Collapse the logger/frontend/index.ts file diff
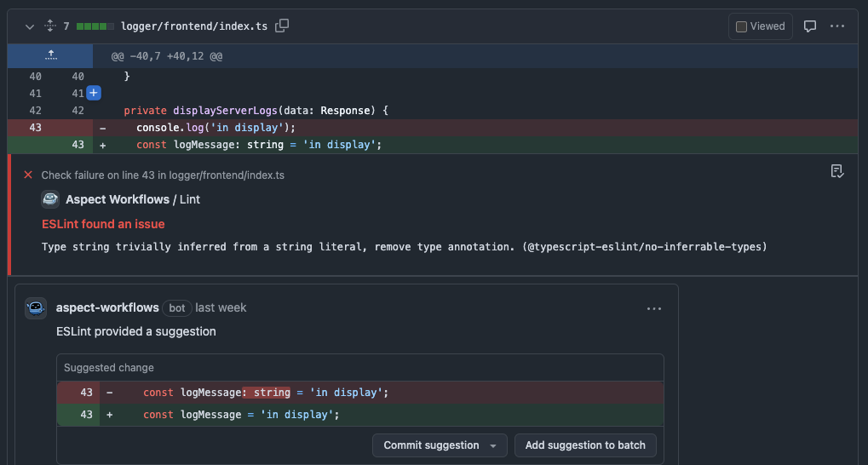 (x=30, y=26)
